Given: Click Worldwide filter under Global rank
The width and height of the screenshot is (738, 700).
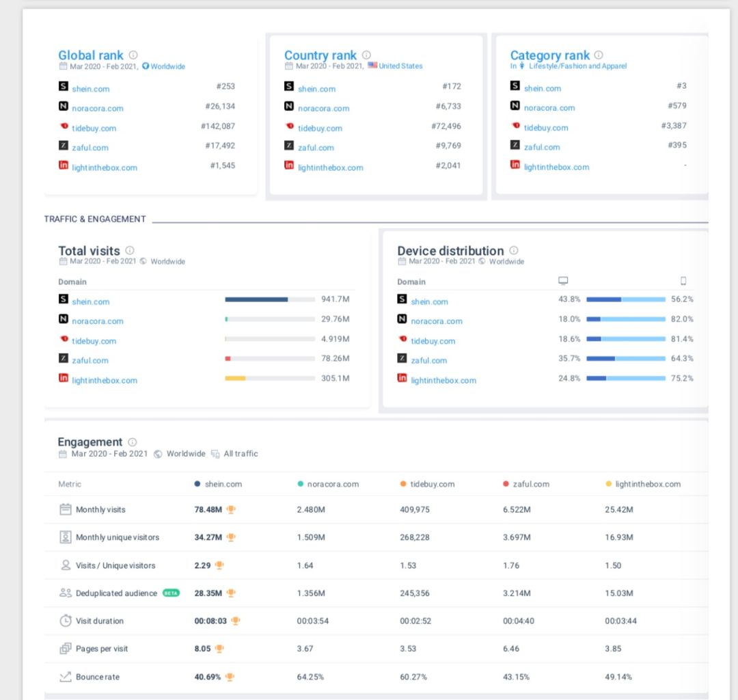Looking at the screenshot, I should [167, 67].
